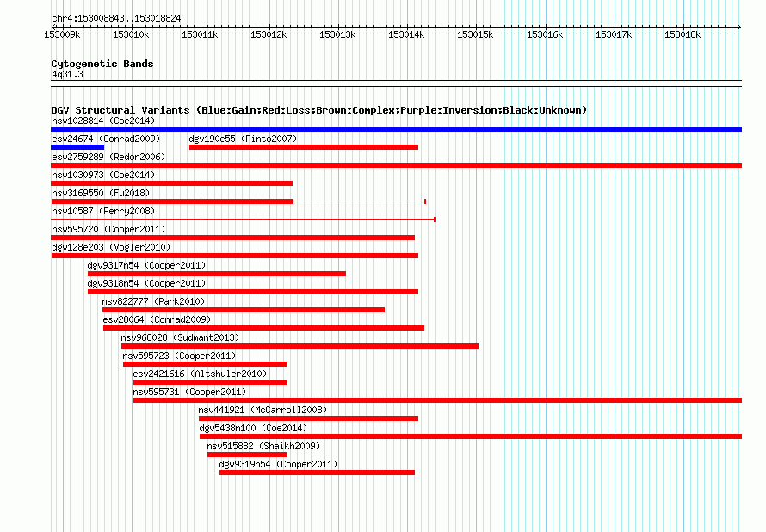Image resolution: width=766 pixels, height=532 pixels.
Task: Click the red nsv968028 loss bar
Action: coord(300,346)
